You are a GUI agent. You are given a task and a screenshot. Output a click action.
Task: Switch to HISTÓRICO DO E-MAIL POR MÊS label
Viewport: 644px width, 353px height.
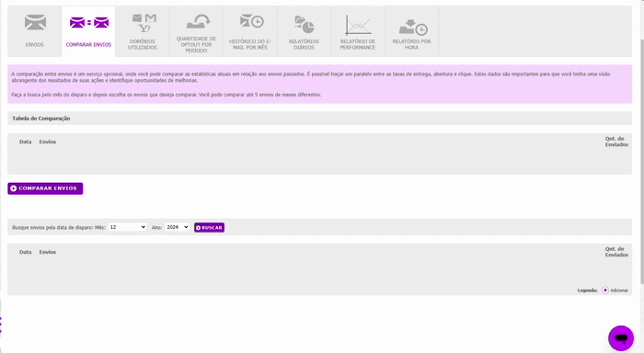(x=250, y=44)
